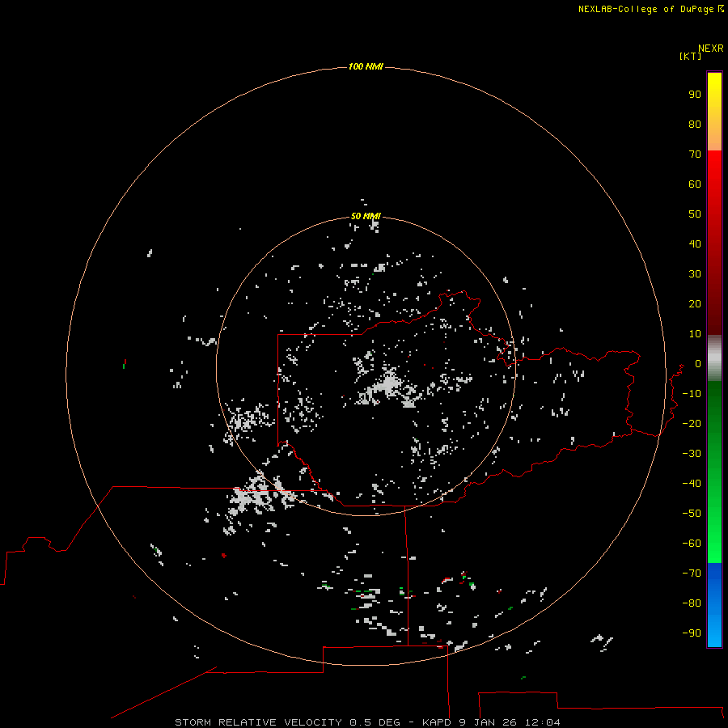
Task: Click the NEXR label above color scale
Action: coord(711,49)
